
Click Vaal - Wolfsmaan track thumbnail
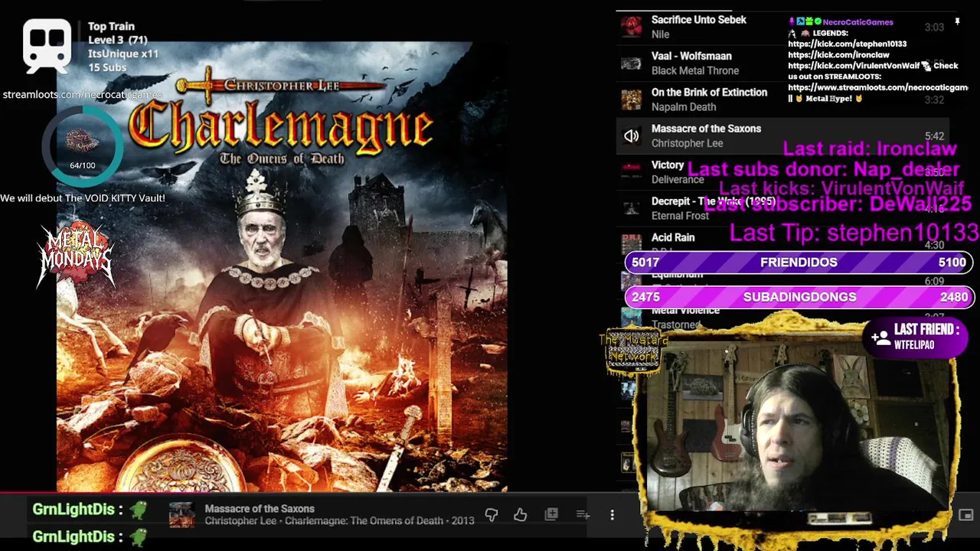point(632,64)
